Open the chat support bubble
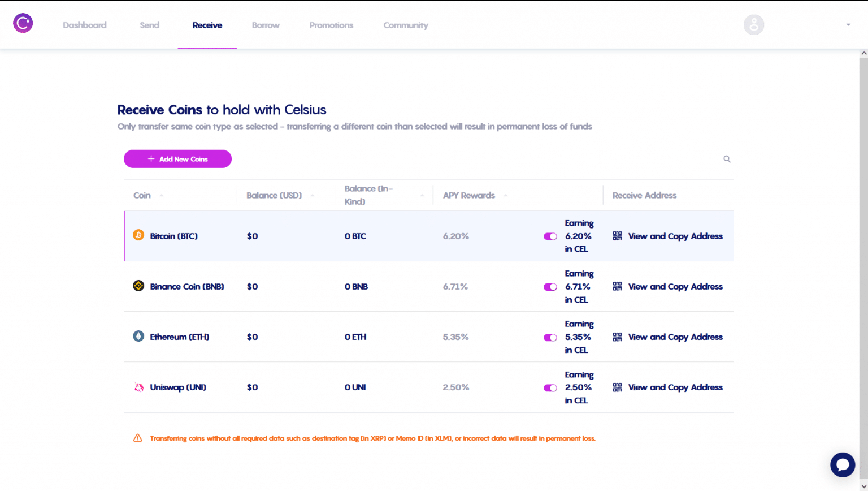Viewport: 868px width, 491px height. [843, 465]
